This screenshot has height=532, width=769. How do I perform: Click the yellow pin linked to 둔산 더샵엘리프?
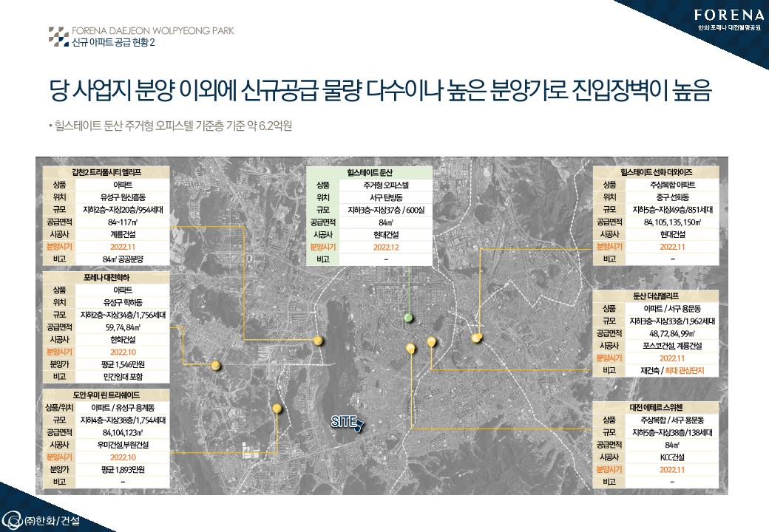431,341
